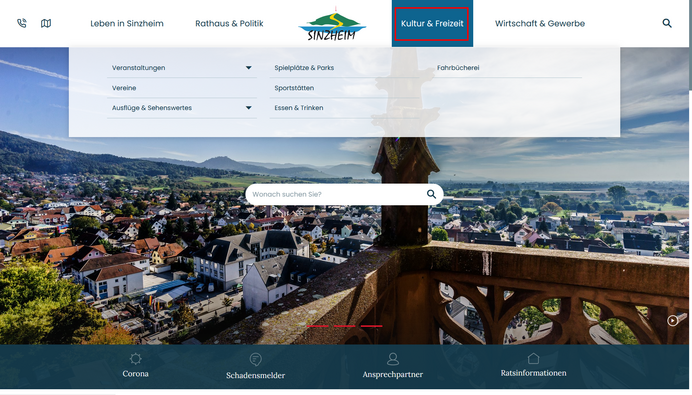
Task: Click the header search magnifier icon
Action: (667, 23)
